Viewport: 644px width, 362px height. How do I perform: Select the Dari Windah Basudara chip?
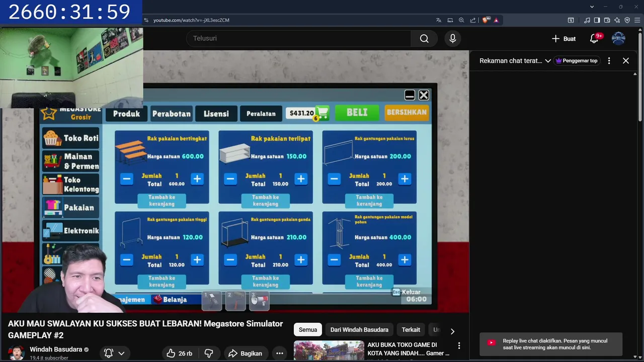(x=359, y=330)
